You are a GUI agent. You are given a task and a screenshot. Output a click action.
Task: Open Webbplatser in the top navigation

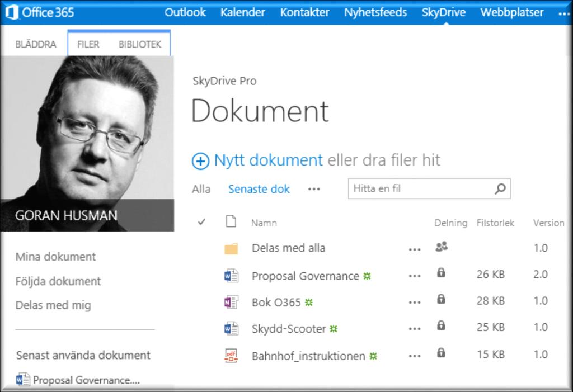tap(512, 12)
